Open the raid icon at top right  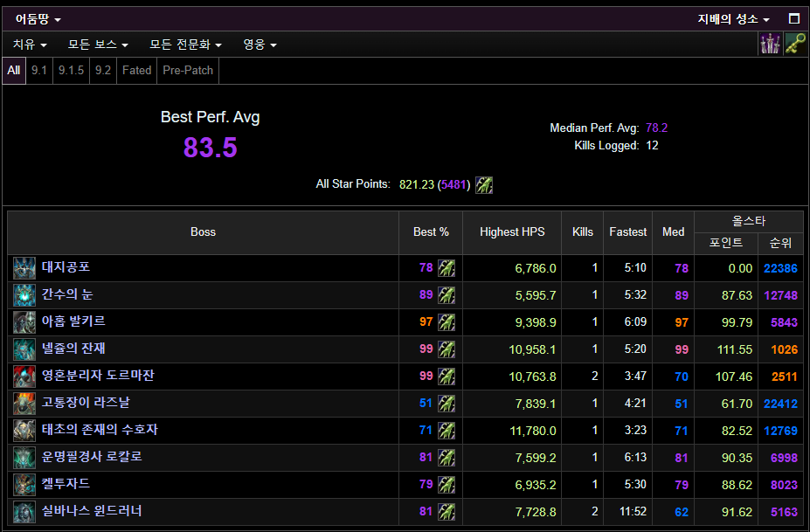point(770,44)
